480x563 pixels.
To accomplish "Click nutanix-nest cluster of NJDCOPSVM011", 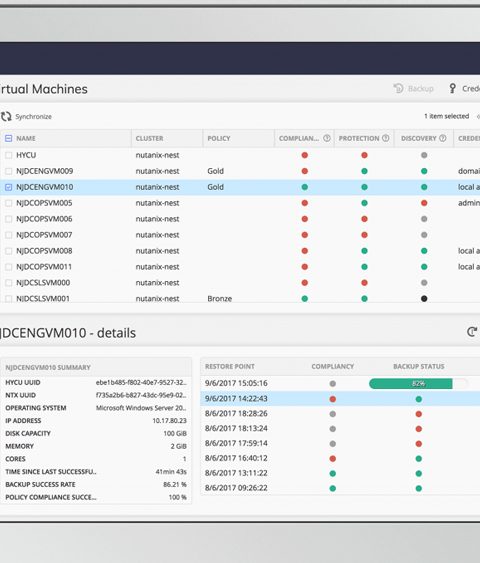I will pyautogui.click(x=157, y=267).
